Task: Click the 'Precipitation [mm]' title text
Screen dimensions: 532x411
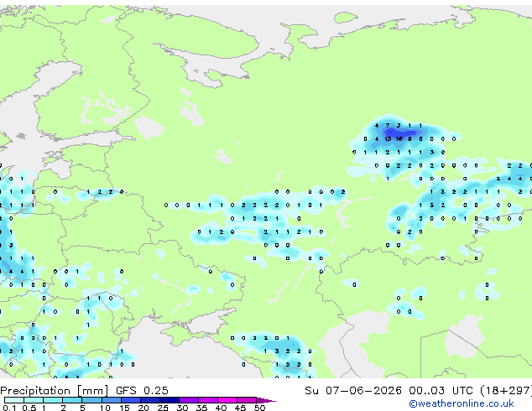Action: click(55, 391)
